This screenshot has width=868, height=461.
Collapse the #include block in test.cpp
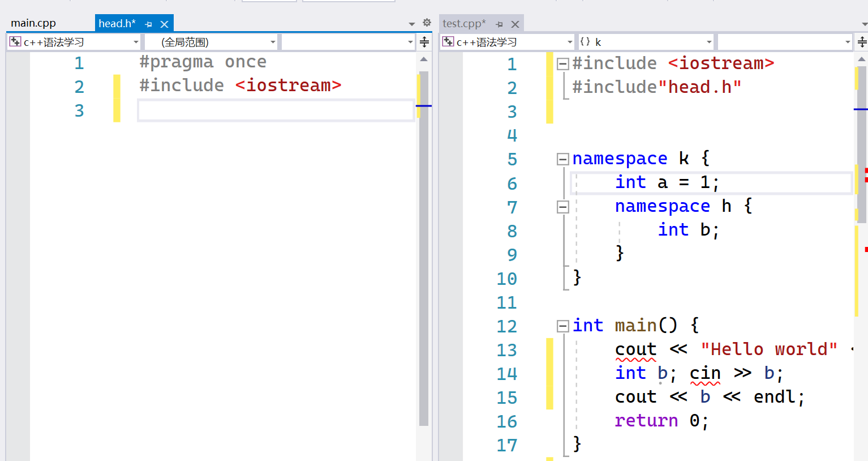pos(562,64)
